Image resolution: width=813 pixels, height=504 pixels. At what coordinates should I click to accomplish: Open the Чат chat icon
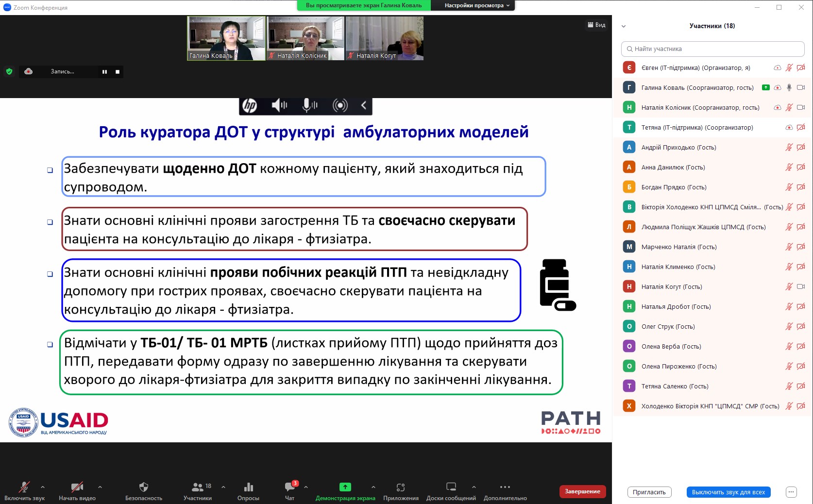290,487
